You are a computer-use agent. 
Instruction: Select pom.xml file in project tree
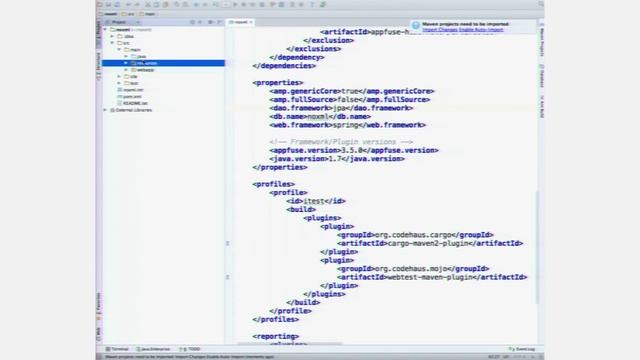(x=129, y=97)
